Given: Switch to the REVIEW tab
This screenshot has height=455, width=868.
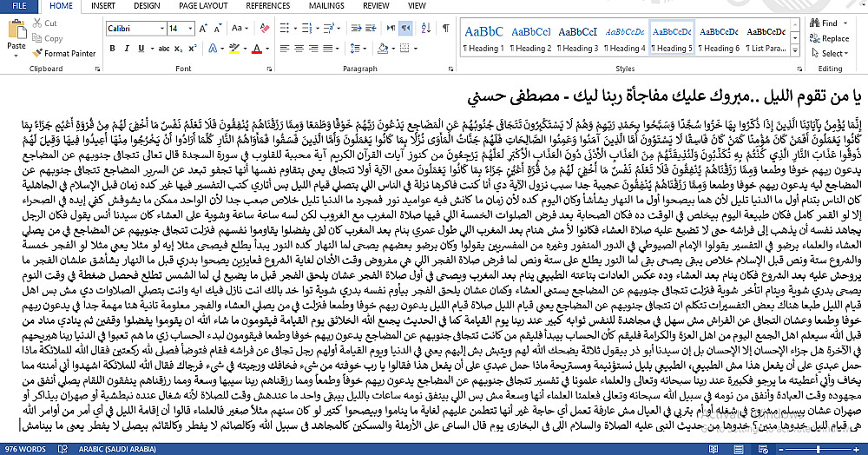Looking at the screenshot, I should (376, 6).
